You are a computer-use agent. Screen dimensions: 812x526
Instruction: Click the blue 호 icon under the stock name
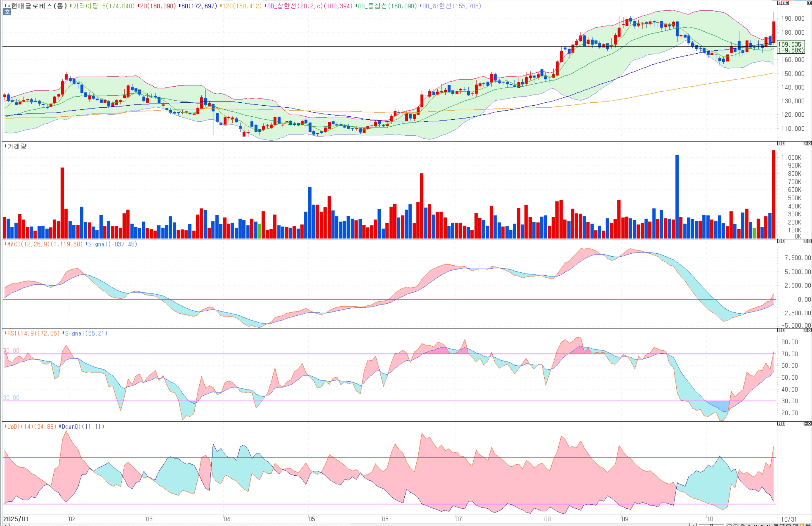[x=7, y=12]
